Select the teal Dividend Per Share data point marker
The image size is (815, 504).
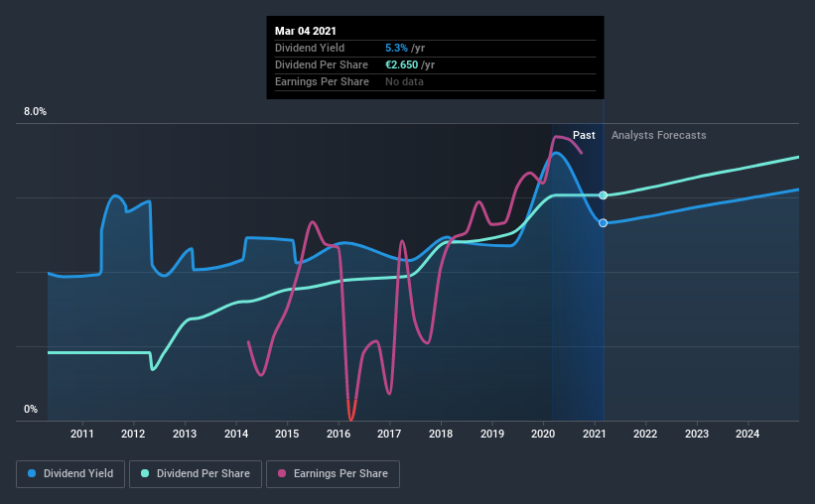tap(603, 195)
